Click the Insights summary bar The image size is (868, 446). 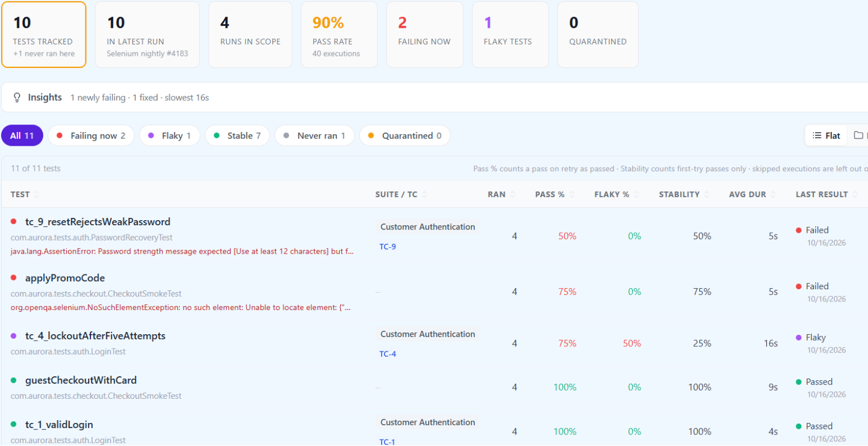(435, 97)
